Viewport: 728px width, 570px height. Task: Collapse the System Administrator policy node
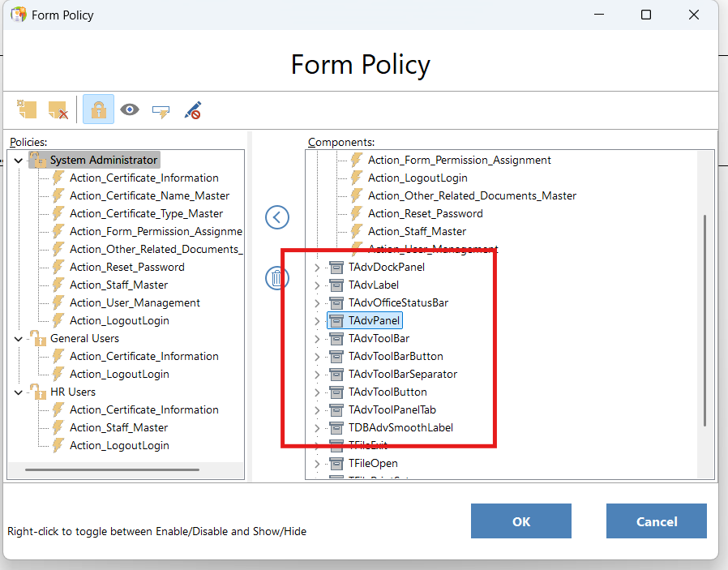click(x=18, y=161)
